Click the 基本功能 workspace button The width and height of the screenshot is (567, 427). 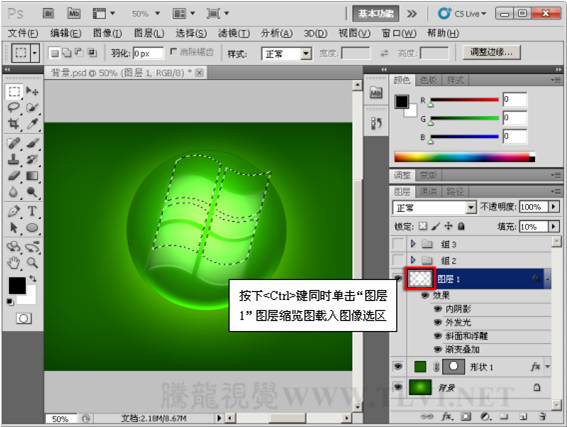pos(376,14)
